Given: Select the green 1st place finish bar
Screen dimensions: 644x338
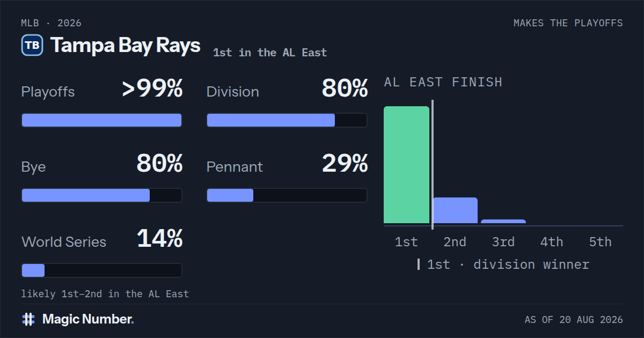Looking at the screenshot, I should (406, 165).
